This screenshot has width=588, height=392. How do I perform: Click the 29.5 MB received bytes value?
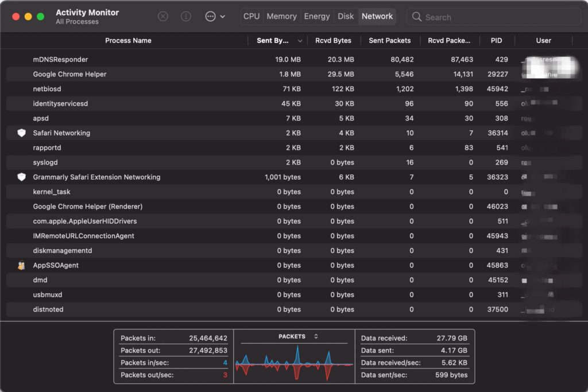341,74
